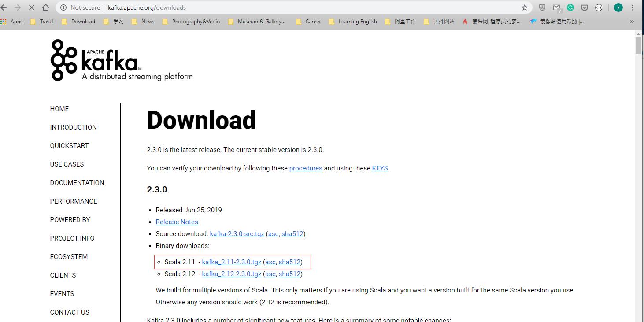Open the Chrome profile avatar

click(x=618, y=7)
